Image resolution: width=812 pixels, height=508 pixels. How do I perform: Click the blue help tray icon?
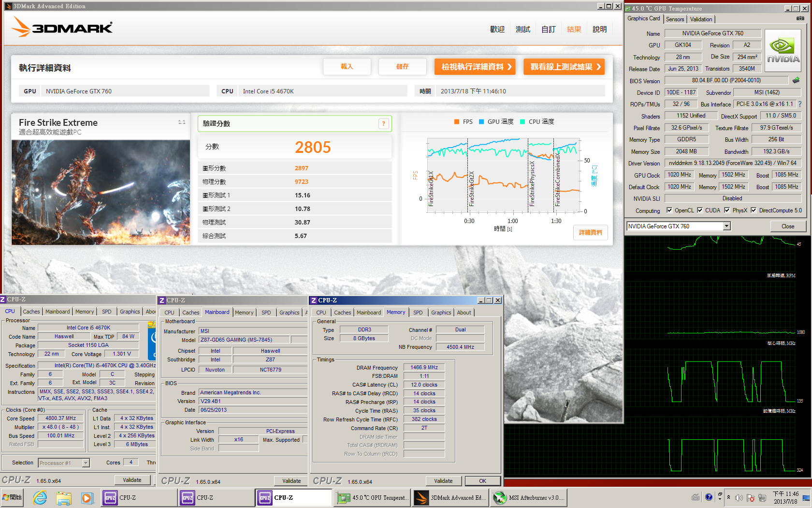click(x=709, y=497)
